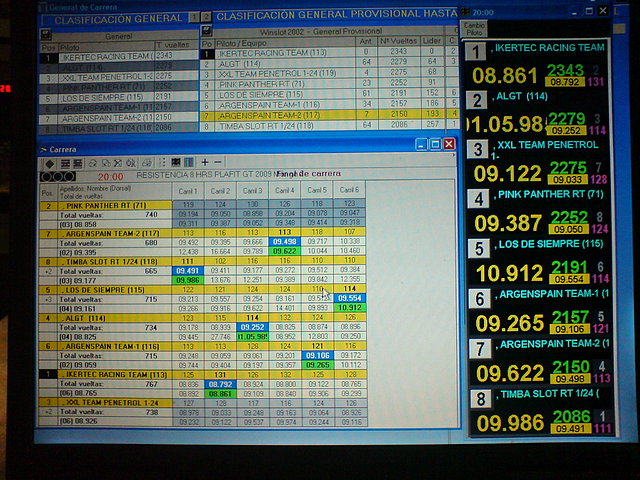
Task: Maximize the Carrera window
Action: (435, 144)
